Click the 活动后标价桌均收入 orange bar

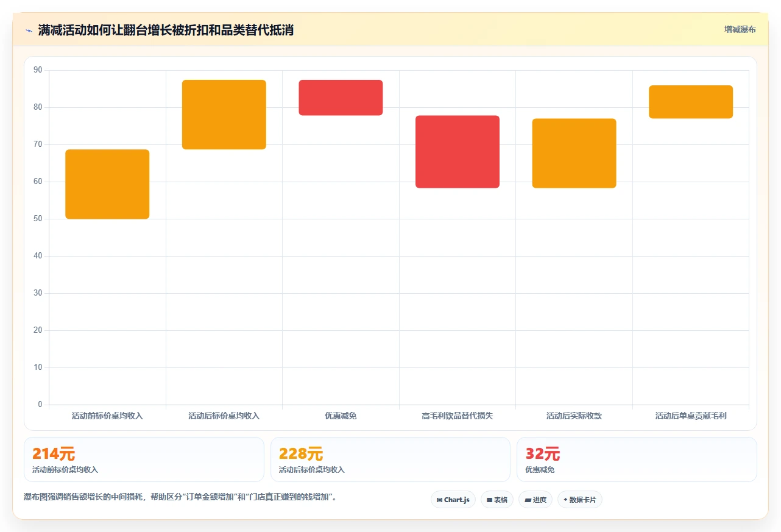(x=224, y=115)
